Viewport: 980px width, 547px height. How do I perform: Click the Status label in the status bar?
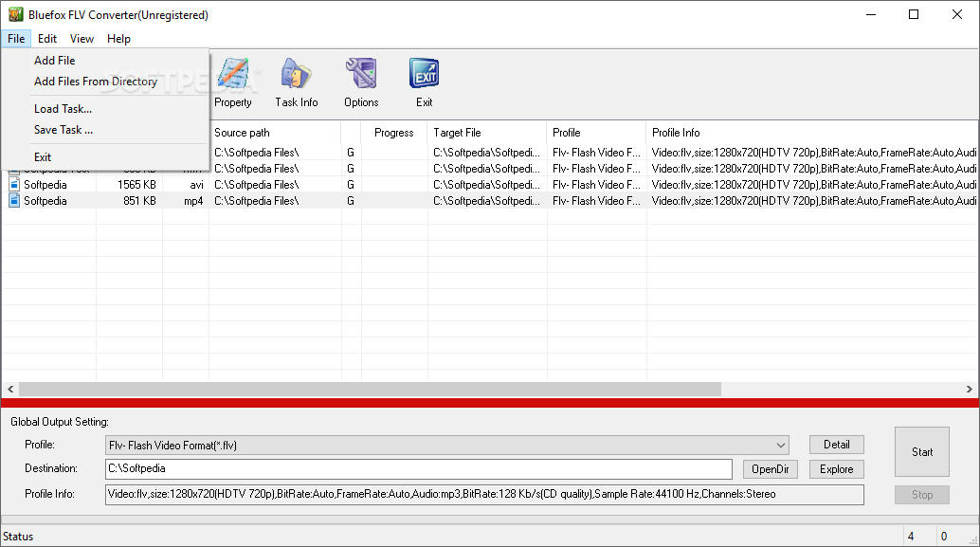[18, 537]
